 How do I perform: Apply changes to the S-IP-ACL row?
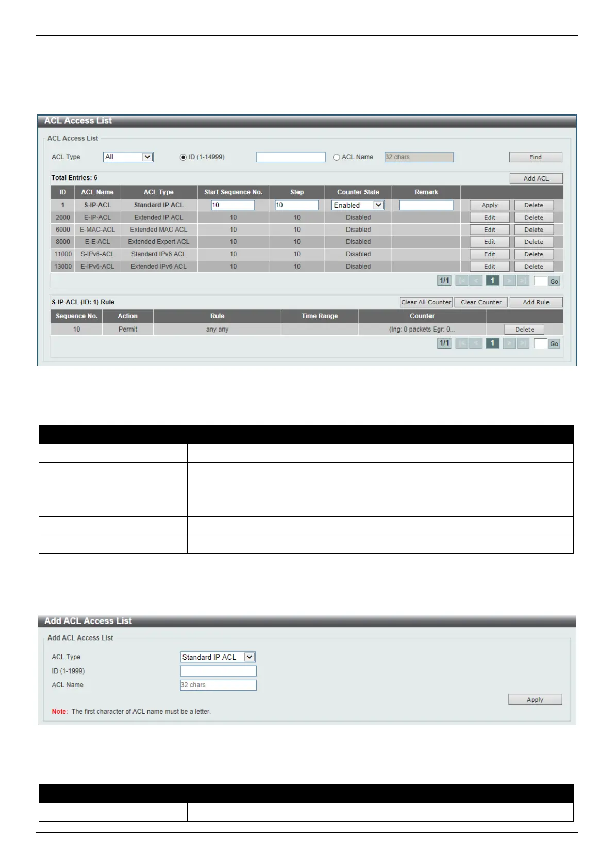coord(489,205)
